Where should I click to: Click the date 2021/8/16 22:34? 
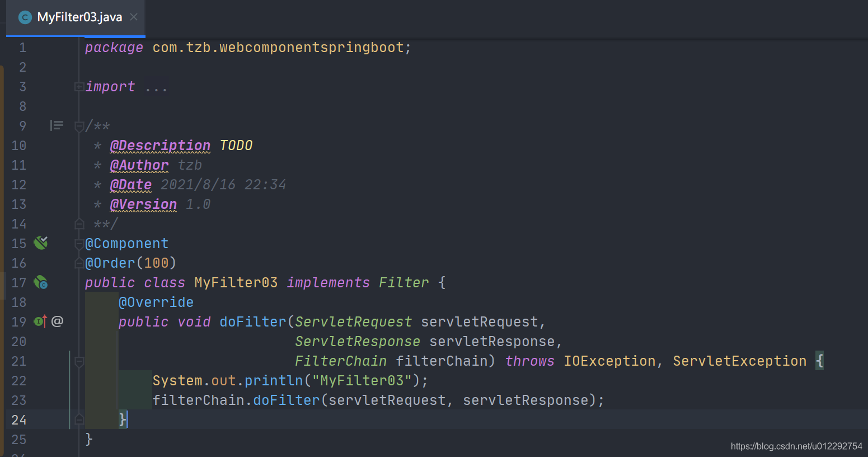(x=223, y=185)
